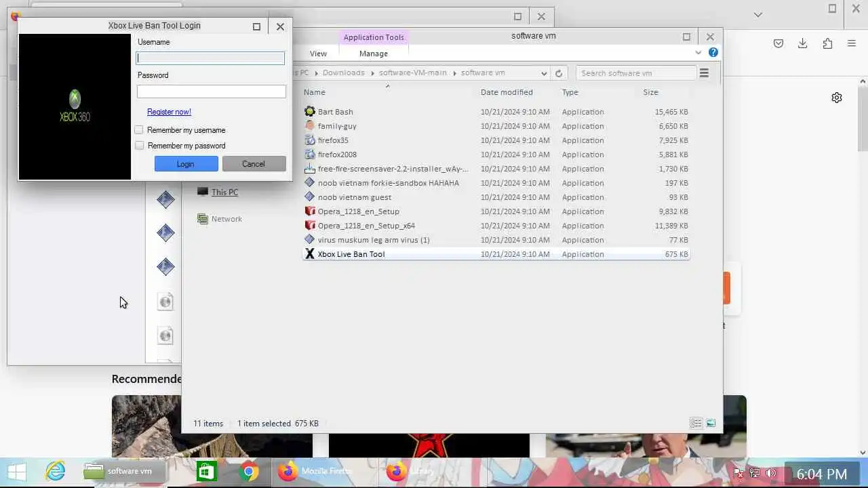Click network tray icon
Image resolution: width=868 pixels, height=488 pixels.
click(x=754, y=473)
